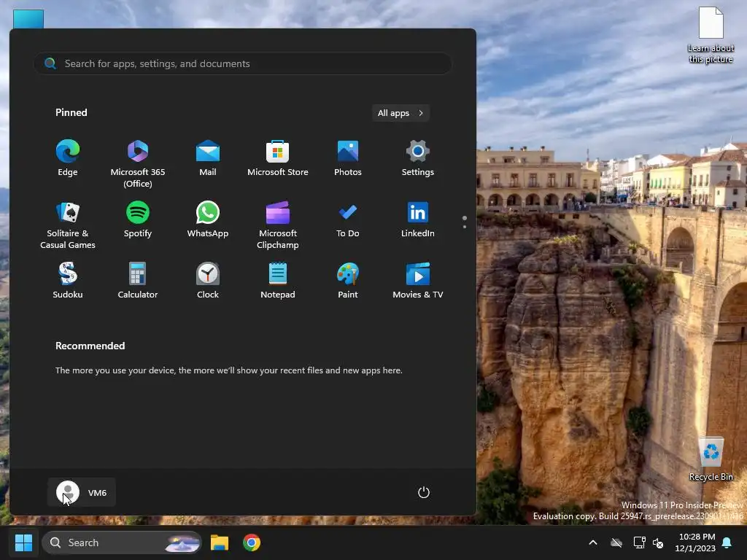Open the Edge browser from pinned apps

(x=68, y=158)
